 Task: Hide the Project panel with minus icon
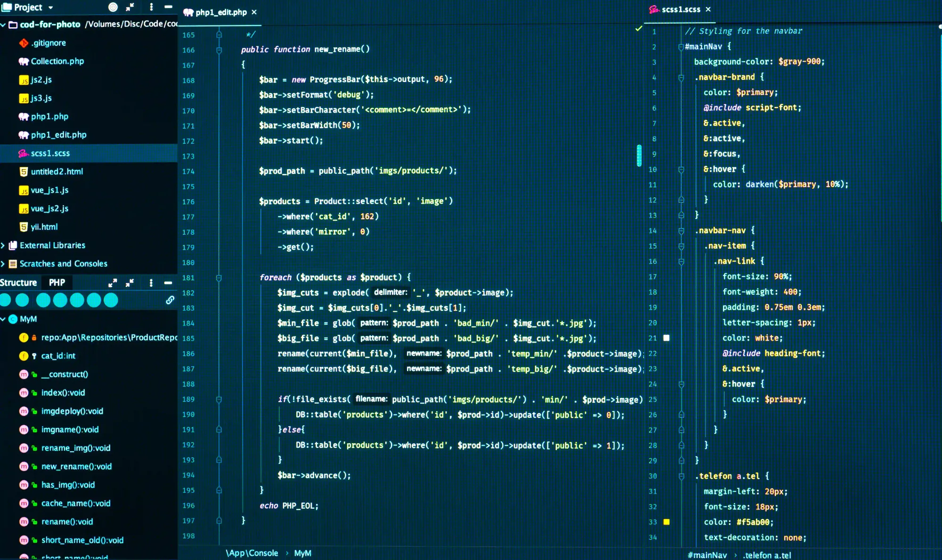point(168,7)
